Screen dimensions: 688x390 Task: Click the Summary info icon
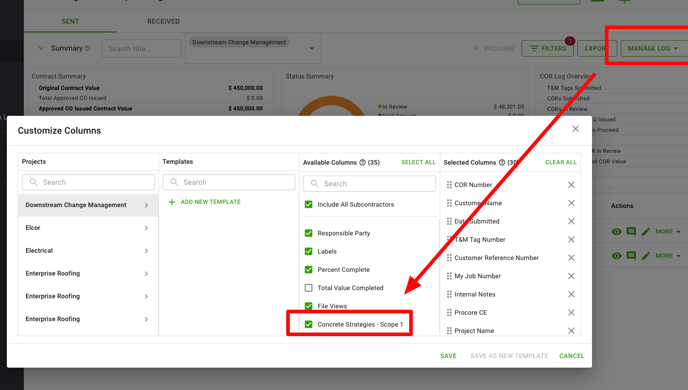click(x=88, y=48)
